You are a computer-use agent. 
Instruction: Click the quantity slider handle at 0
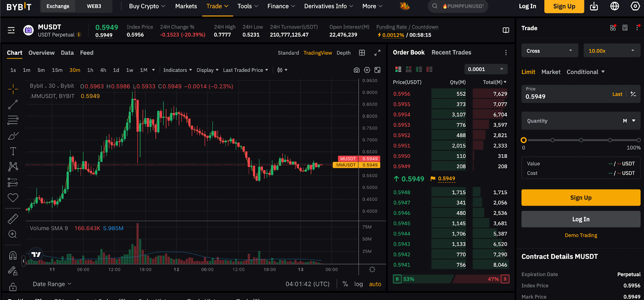point(524,140)
